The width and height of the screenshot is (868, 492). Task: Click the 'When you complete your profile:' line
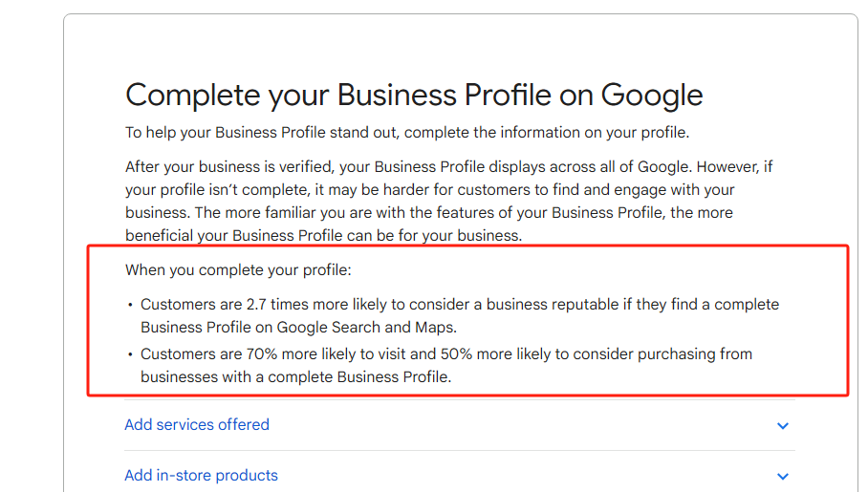click(238, 270)
